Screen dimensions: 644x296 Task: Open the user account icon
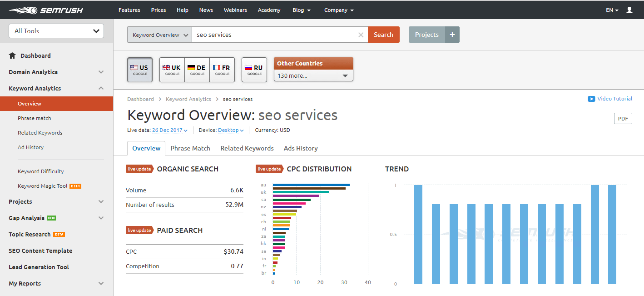point(629,10)
